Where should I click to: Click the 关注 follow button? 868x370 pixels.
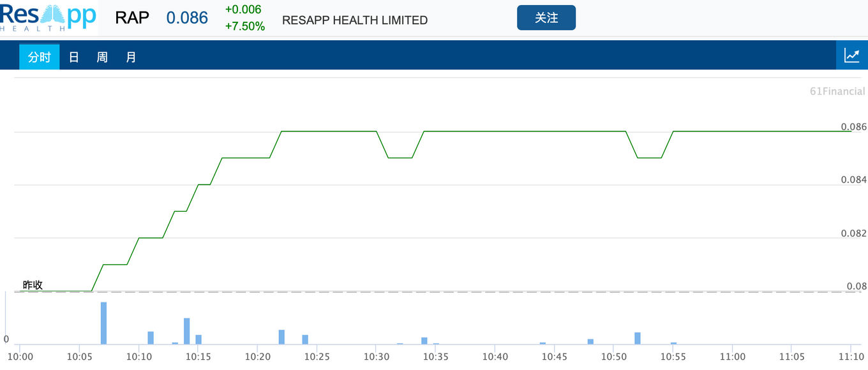546,18
